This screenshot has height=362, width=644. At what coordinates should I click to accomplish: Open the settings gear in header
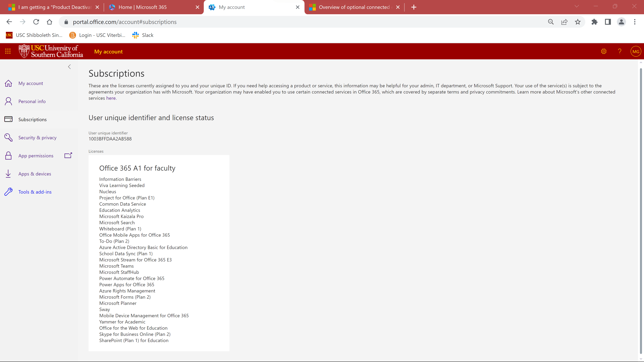(x=604, y=51)
